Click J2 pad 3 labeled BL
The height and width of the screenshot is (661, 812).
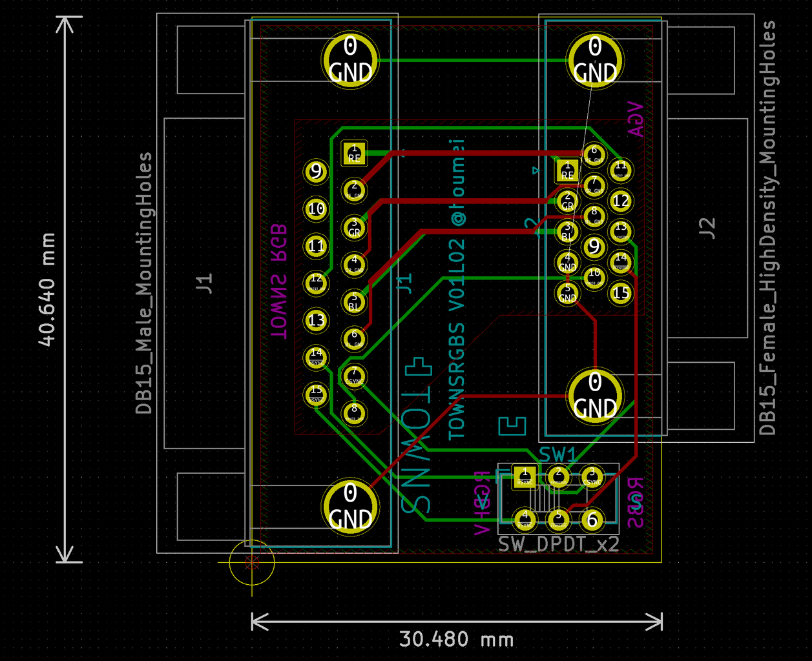coord(568,232)
